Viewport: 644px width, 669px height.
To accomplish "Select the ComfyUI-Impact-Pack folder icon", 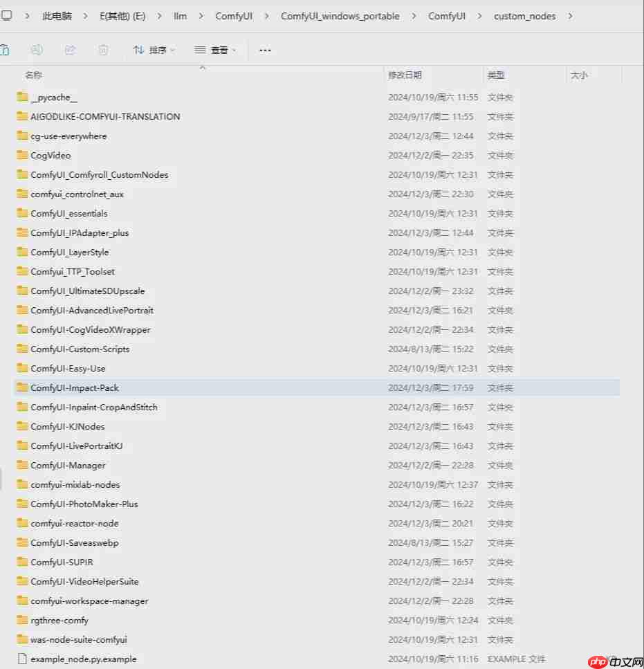I will pyautogui.click(x=22, y=387).
